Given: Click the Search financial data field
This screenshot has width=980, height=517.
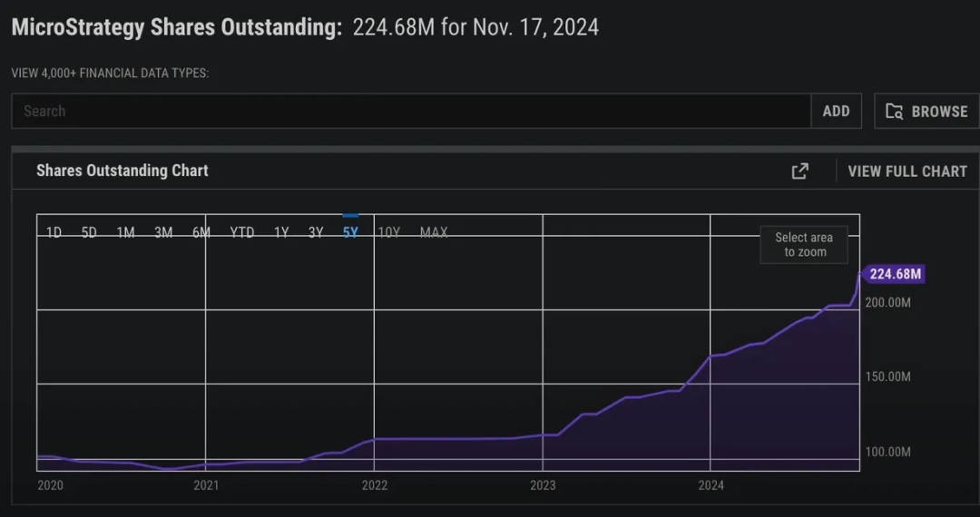Looking at the screenshot, I should [410, 112].
